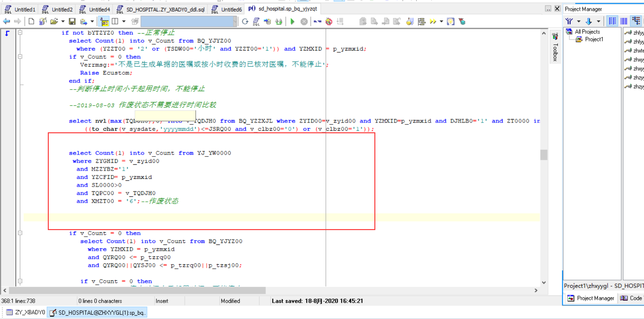Click the vertical scrollbar up arrow
644x319 pixels.
point(544,33)
